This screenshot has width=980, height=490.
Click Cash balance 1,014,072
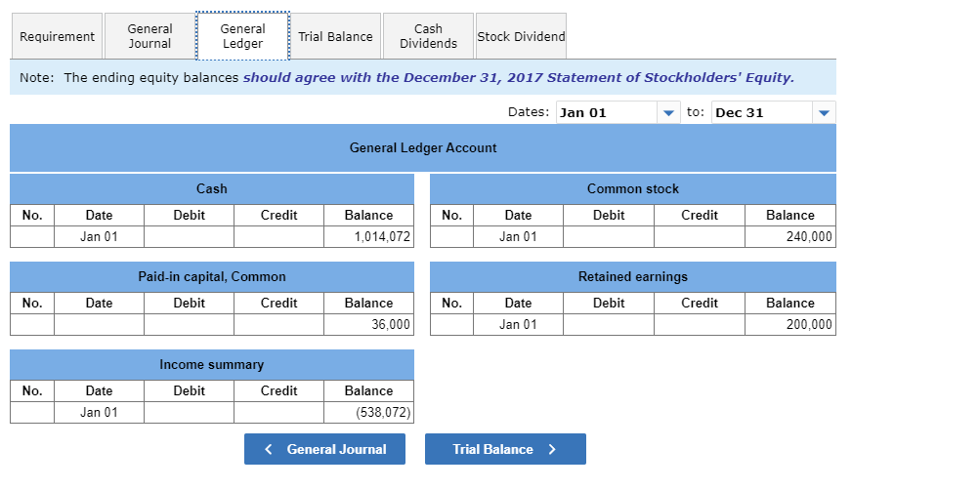point(368,237)
